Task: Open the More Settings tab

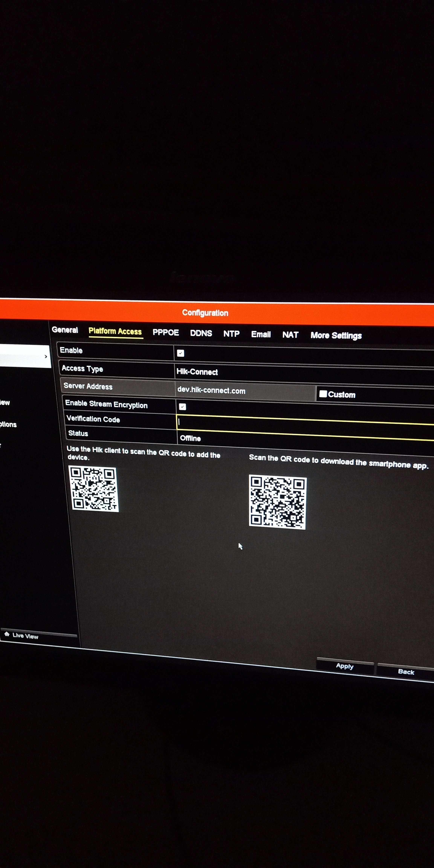Action: click(x=336, y=336)
